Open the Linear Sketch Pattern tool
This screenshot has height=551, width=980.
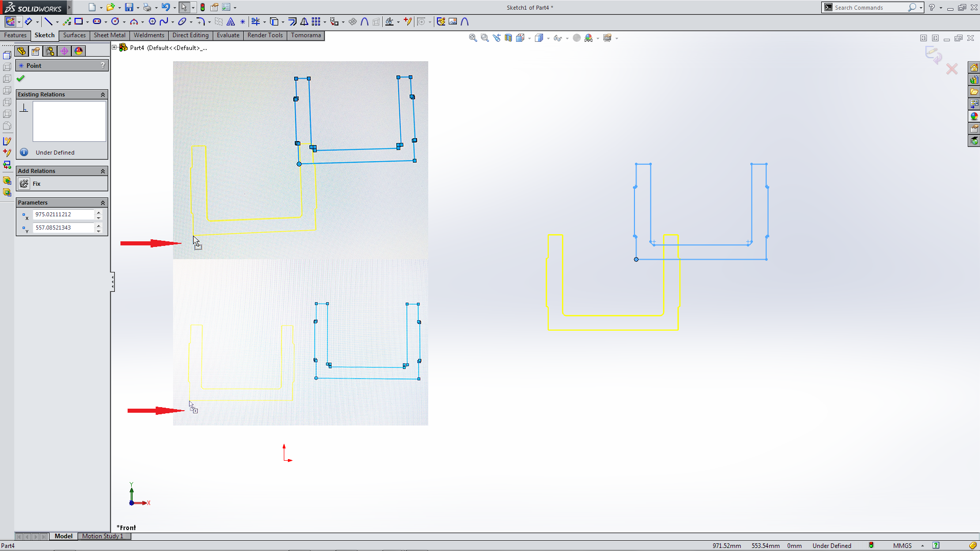[x=317, y=21]
